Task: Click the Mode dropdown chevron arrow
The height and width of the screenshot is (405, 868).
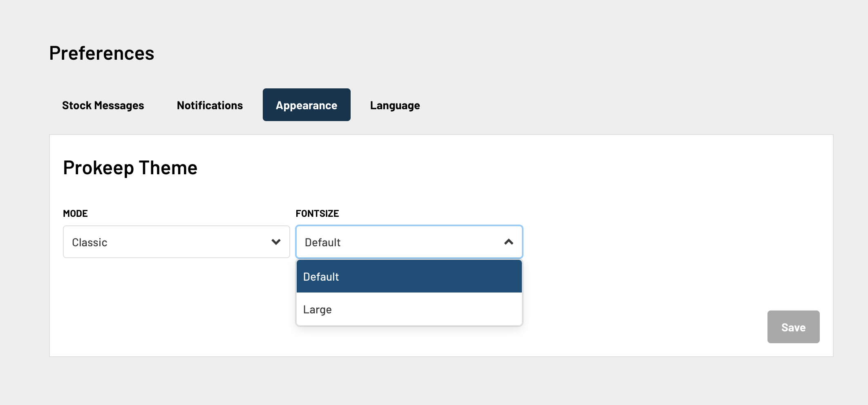Action: click(x=276, y=242)
